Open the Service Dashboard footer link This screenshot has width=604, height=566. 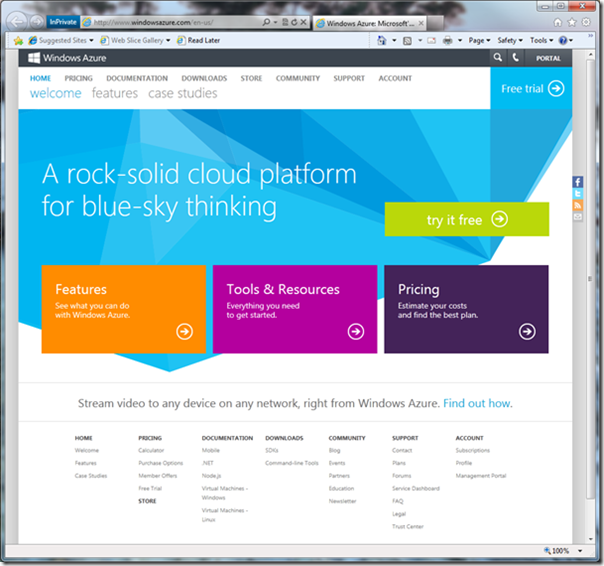pyautogui.click(x=416, y=488)
